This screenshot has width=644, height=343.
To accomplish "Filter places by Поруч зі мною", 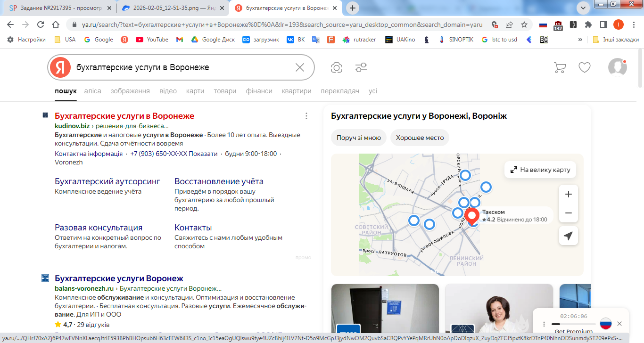I will (359, 138).
